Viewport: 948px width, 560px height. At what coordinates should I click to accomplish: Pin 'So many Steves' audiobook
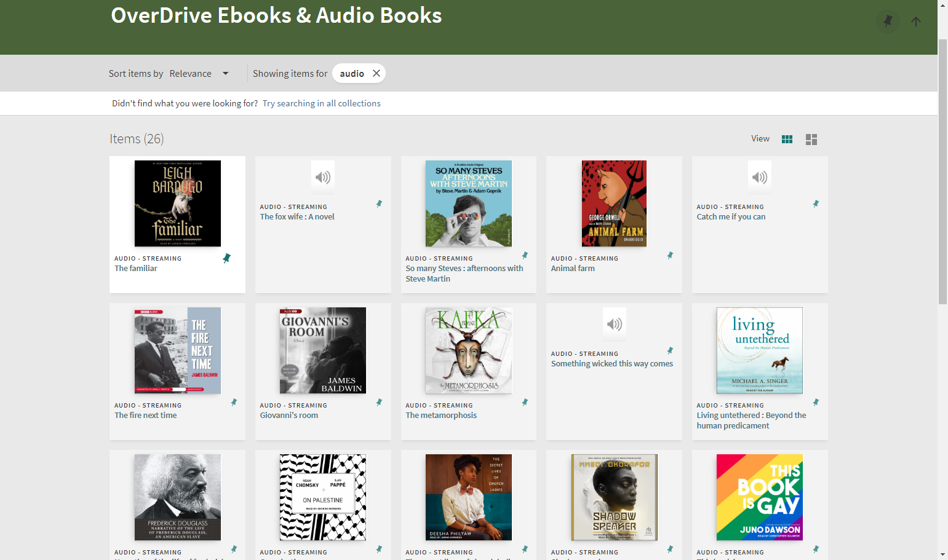(525, 256)
